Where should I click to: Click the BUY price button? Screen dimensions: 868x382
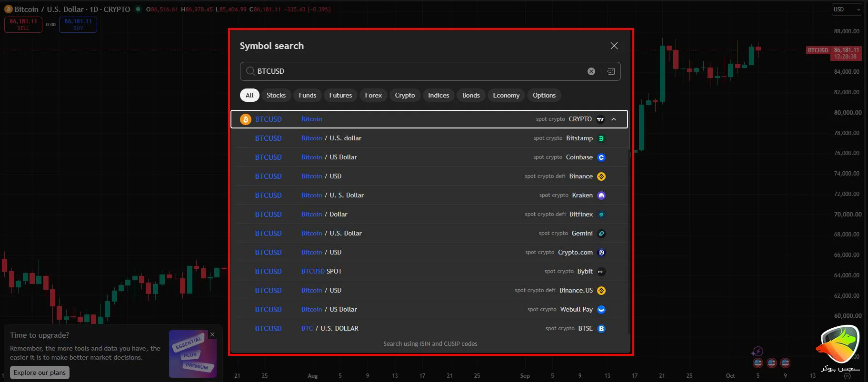click(78, 25)
